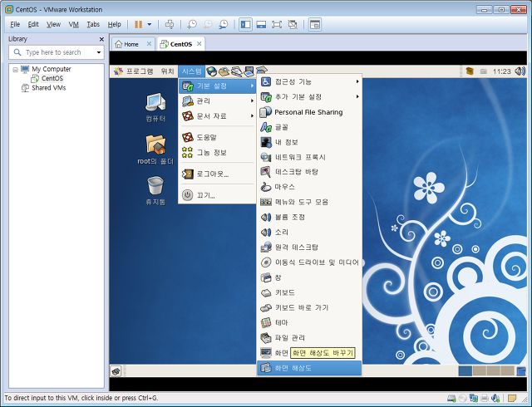The image size is (532, 407).
Task: Open the 컴퓨터 desktop icon
Action: pyautogui.click(x=155, y=107)
